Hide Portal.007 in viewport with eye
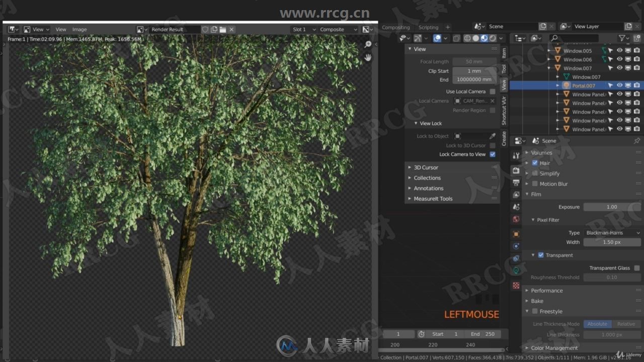The height and width of the screenshot is (362, 644). pyautogui.click(x=620, y=85)
